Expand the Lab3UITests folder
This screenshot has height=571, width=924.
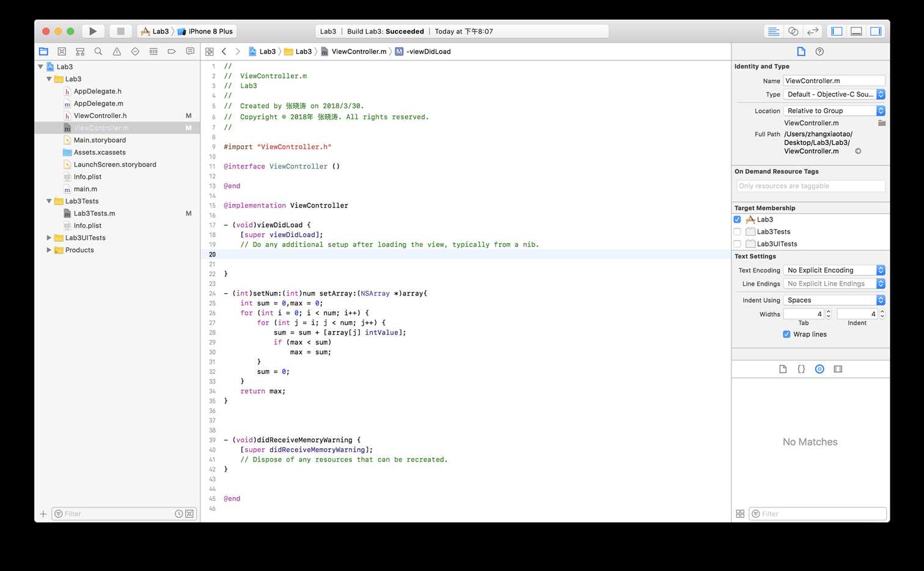point(49,238)
